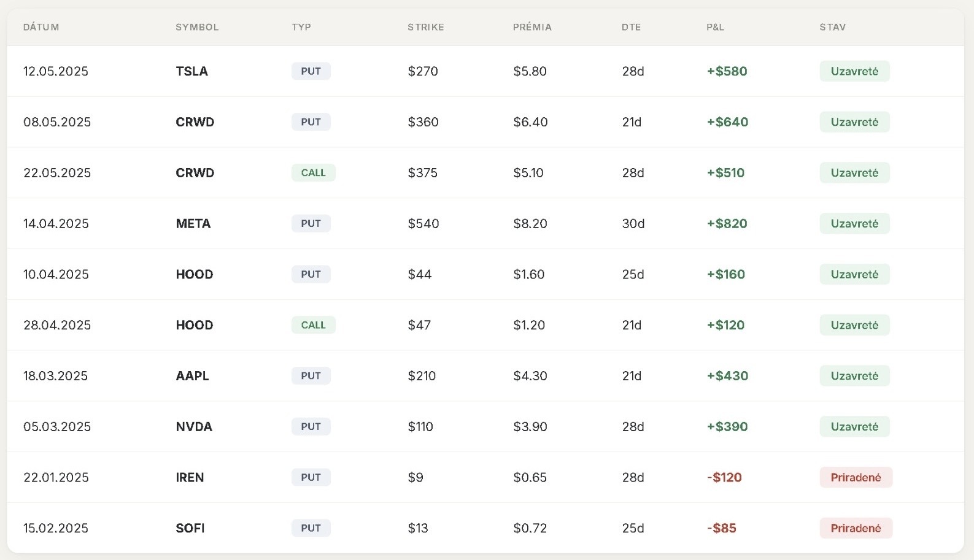Click the STRIKE column header
The height and width of the screenshot is (560, 974).
[x=426, y=27]
